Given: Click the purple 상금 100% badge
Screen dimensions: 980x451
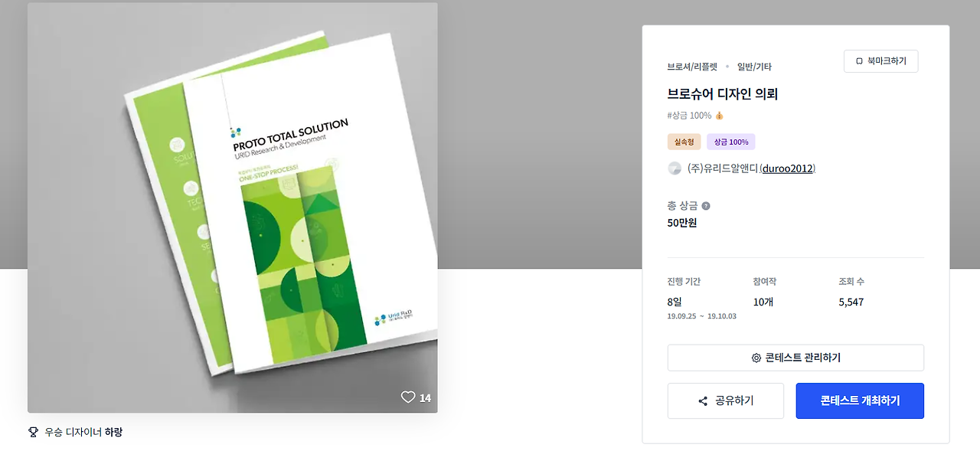Looking at the screenshot, I should pos(731,142).
